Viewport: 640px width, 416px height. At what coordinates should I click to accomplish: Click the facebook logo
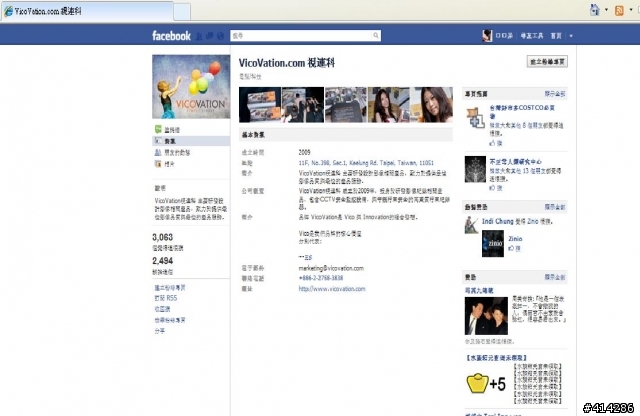[171, 36]
